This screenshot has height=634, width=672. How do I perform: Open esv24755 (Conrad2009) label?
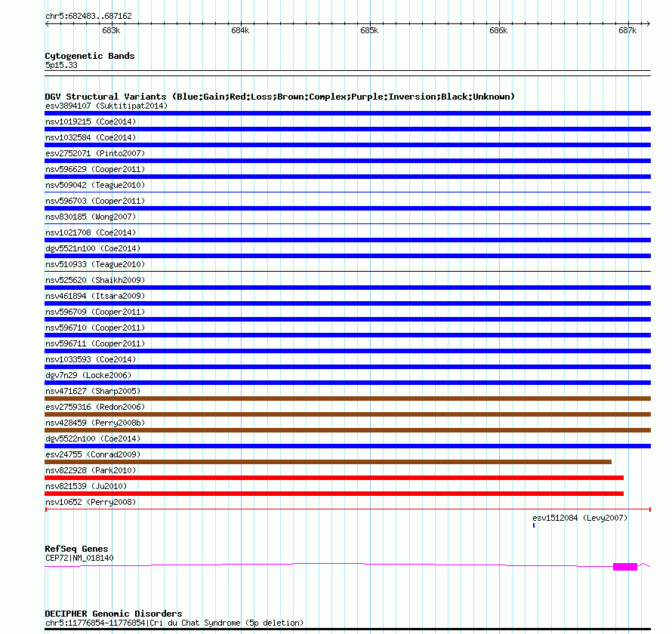(93, 454)
